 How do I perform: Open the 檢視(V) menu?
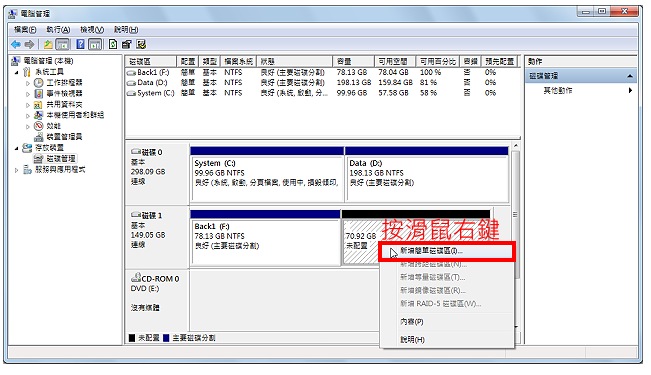point(92,30)
